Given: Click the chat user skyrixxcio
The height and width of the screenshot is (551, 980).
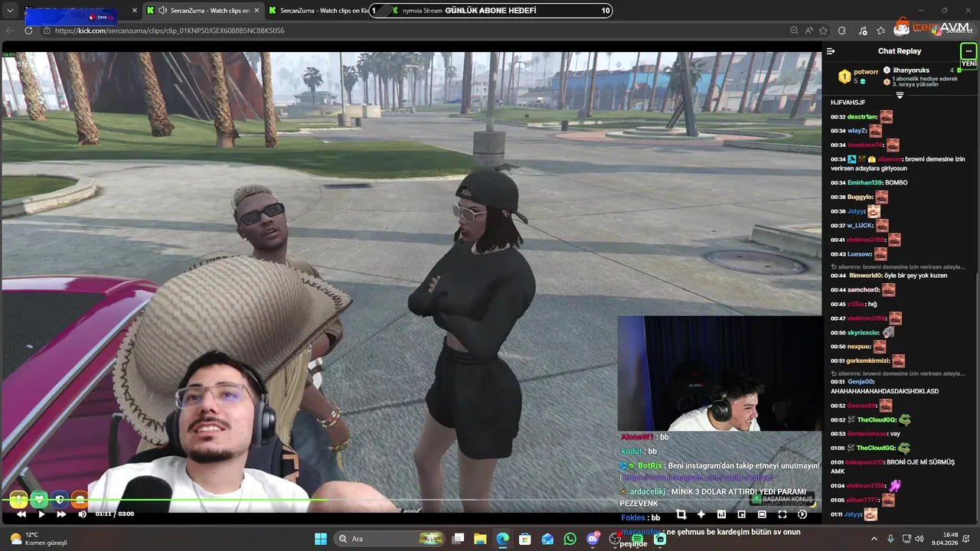Looking at the screenshot, I should coord(864,333).
